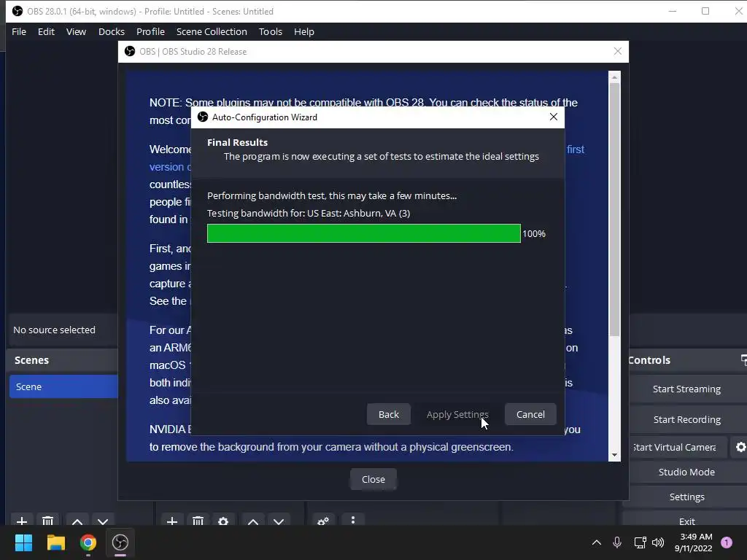This screenshot has height=560, width=747.
Task: Move scene up with the Scenes arrow
Action: (77, 521)
